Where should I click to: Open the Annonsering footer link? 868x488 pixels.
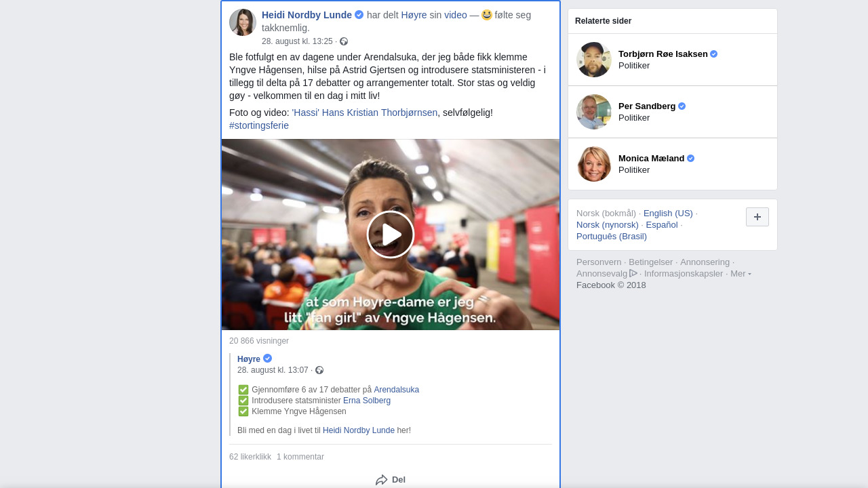(x=705, y=262)
